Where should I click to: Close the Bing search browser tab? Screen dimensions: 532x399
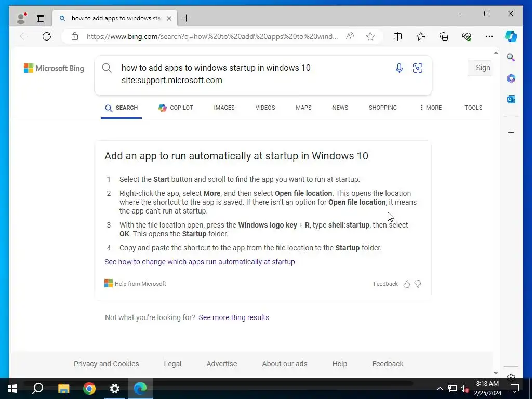[x=169, y=18]
